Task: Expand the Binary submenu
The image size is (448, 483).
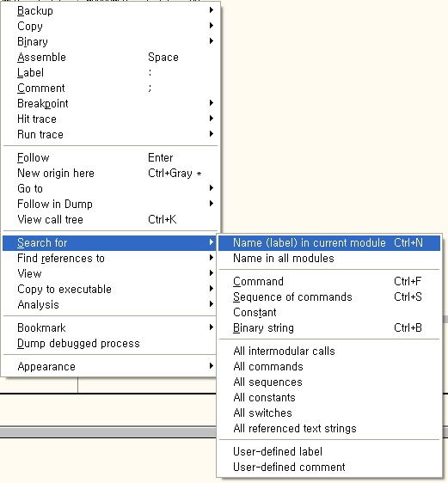Action: click(110, 41)
